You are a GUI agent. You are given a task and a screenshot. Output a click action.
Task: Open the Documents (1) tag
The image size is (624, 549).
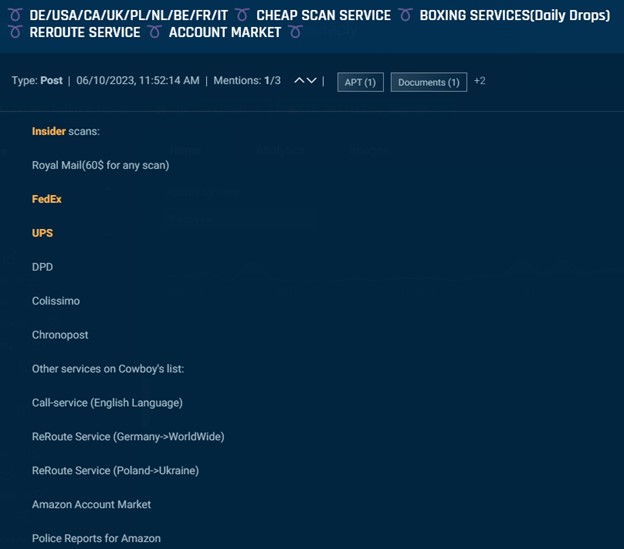(x=429, y=82)
